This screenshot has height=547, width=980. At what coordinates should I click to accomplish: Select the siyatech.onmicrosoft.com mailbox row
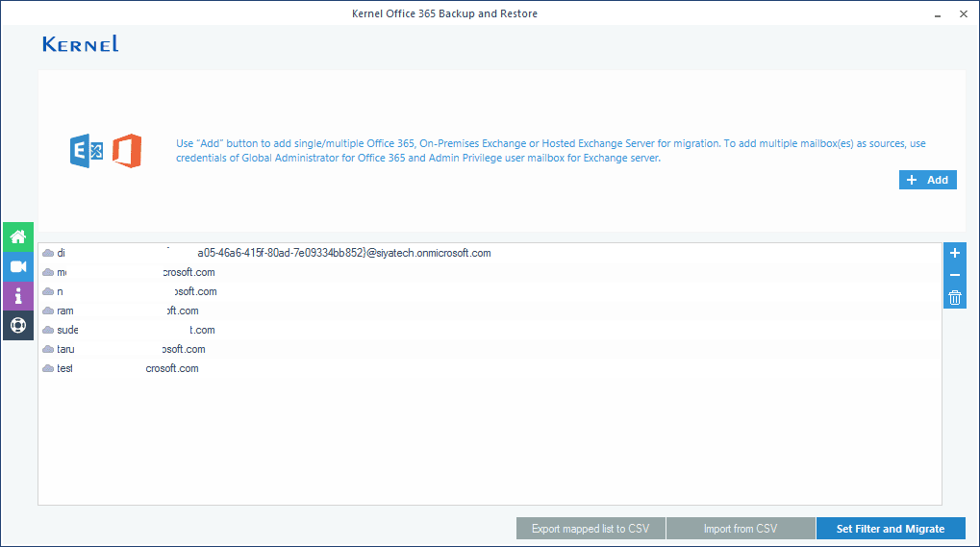coord(490,253)
